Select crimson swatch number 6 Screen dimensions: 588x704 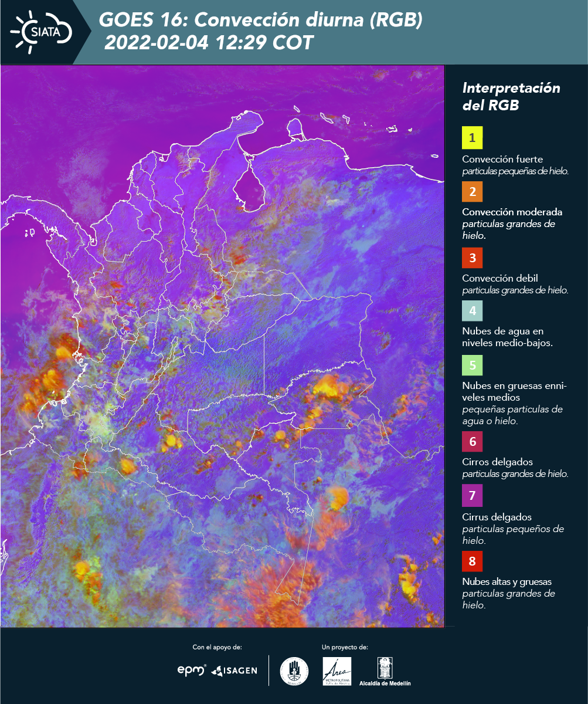(x=472, y=441)
